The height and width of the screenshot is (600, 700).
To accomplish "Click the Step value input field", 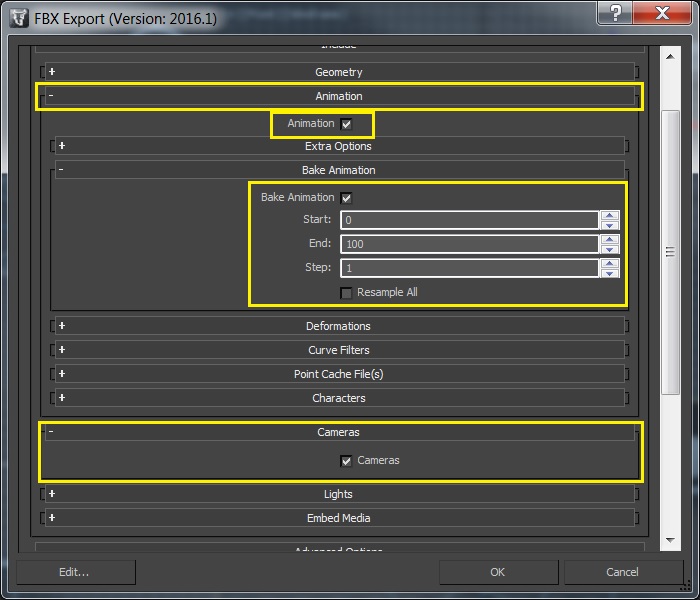I will pyautogui.click(x=469, y=268).
